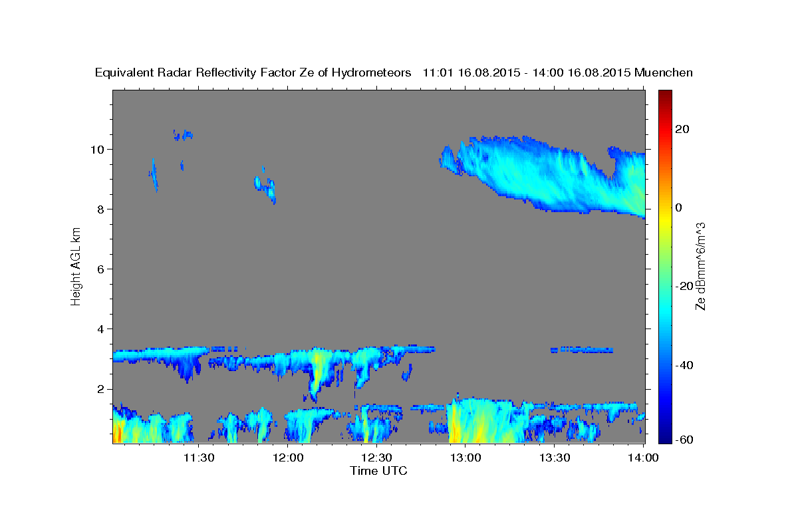Click the '12:30' time tick label
Image resolution: width=798 pixels, height=532 pixels.
(376, 458)
